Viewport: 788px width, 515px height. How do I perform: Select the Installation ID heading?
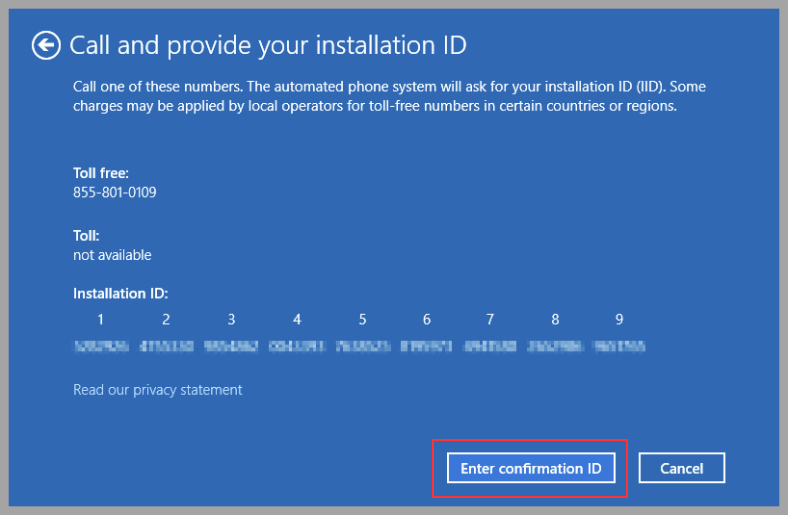point(120,294)
